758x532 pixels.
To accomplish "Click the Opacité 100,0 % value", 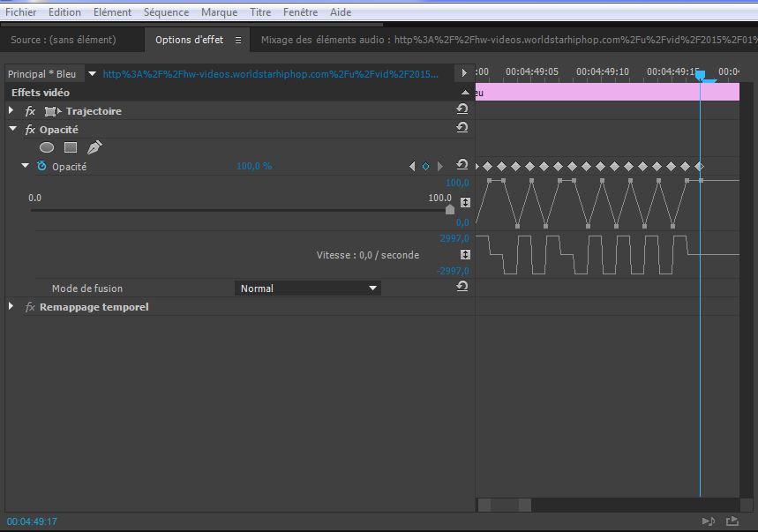I will coord(254,166).
